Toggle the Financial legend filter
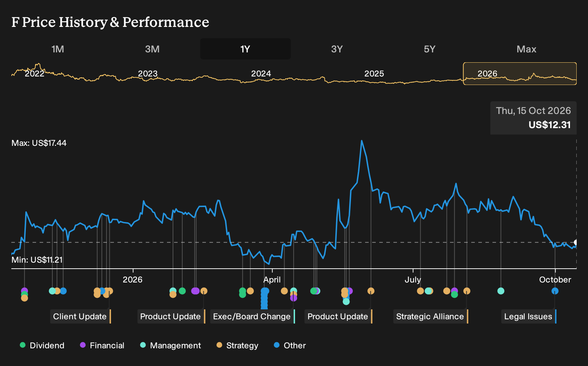Image resolution: width=588 pixels, height=366 pixels. pos(102,345)
